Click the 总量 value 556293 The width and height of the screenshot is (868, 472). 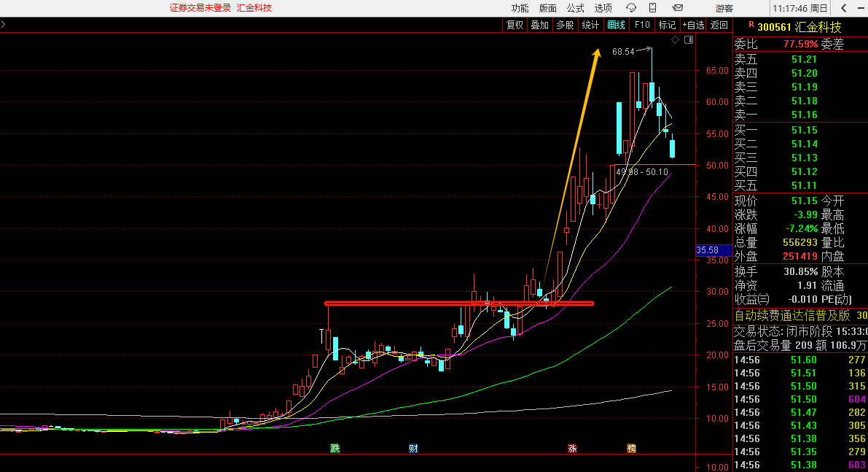click(800, 243)
